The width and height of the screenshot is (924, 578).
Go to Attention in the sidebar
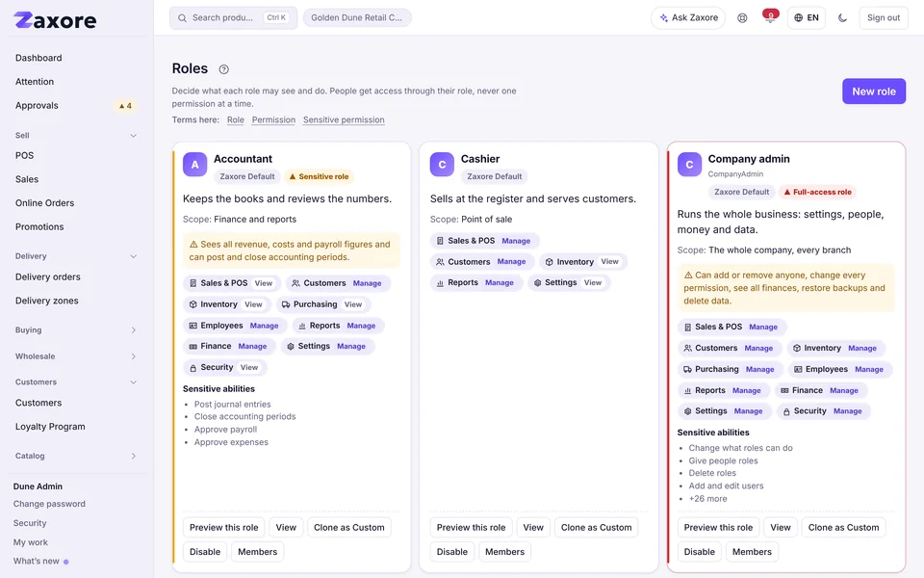click(x=35, y=81)
